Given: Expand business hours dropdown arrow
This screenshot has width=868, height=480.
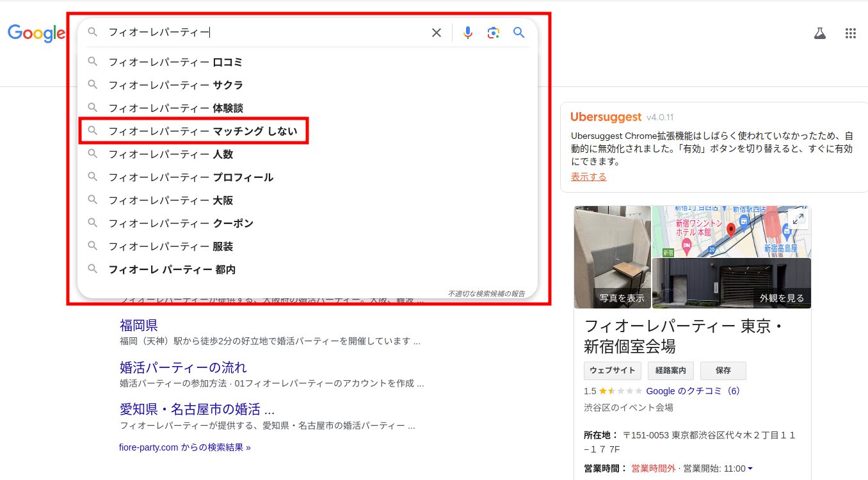Looking at the screenshot, I should pos(750,468).
